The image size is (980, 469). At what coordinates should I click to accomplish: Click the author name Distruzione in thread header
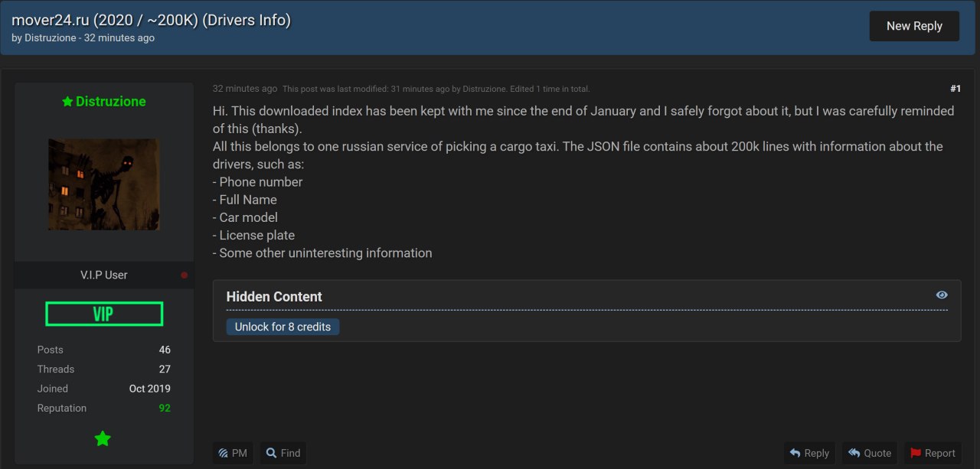(51, 38)
